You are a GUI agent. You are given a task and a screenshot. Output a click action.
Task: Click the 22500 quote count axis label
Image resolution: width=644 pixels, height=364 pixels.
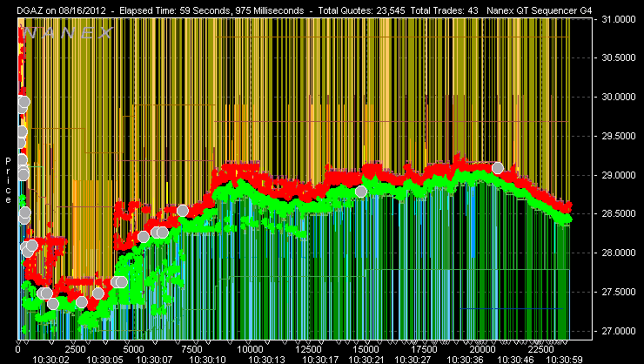coord(540,349)
